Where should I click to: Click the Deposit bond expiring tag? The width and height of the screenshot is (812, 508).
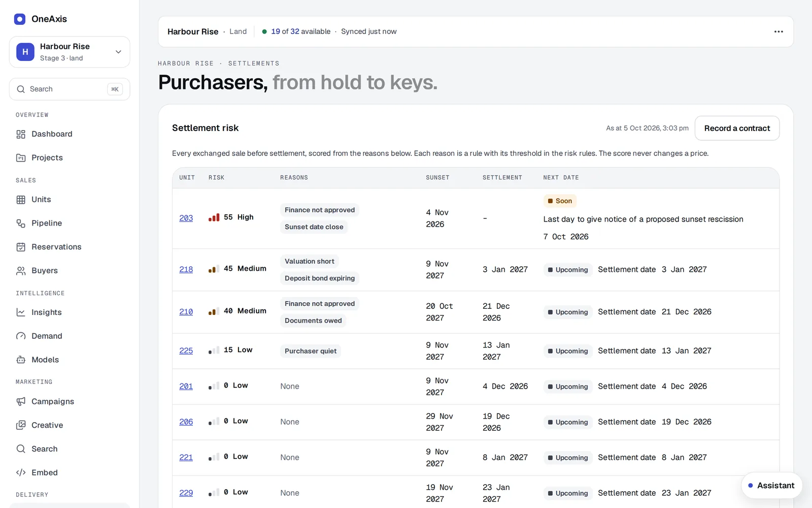[x=320, y=278]
